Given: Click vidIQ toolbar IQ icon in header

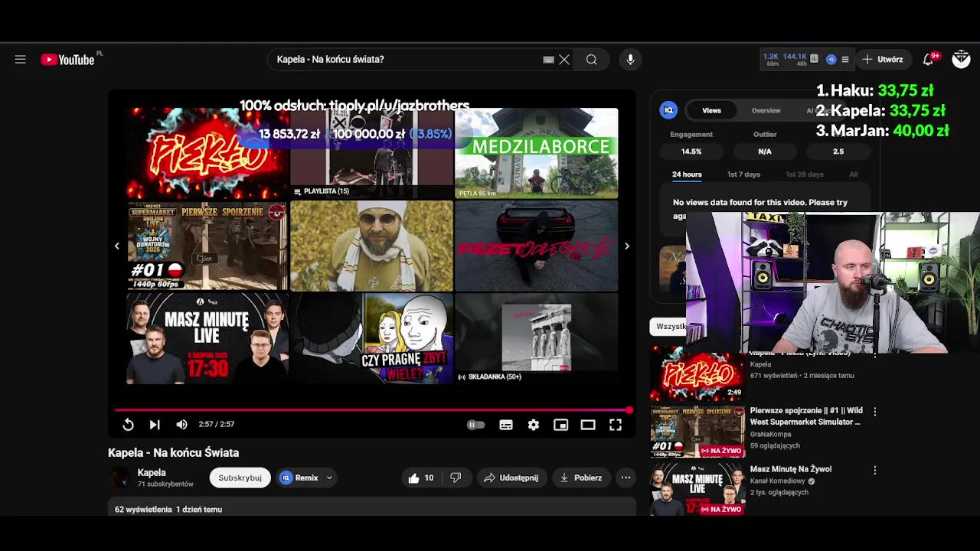Looking at the screenshot, I should click(x=831, y=59).
